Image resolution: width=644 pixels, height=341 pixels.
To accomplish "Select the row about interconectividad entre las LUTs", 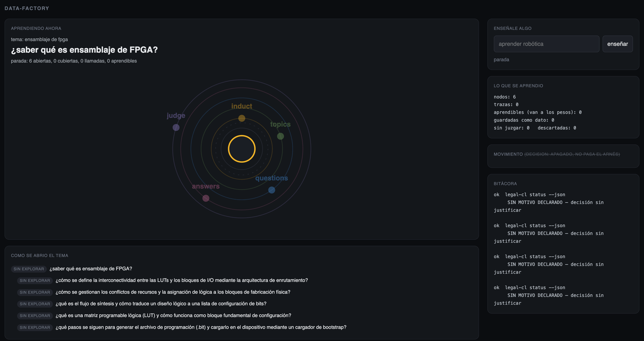I will 163,280.
